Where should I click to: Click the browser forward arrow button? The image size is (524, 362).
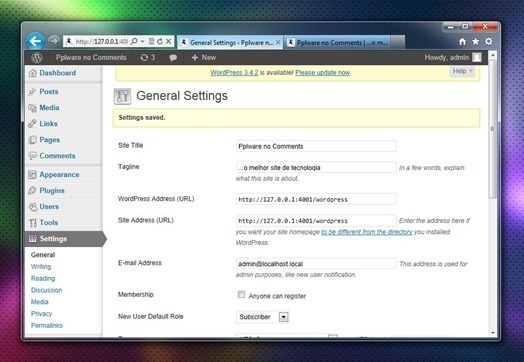(x=53, y=41)
